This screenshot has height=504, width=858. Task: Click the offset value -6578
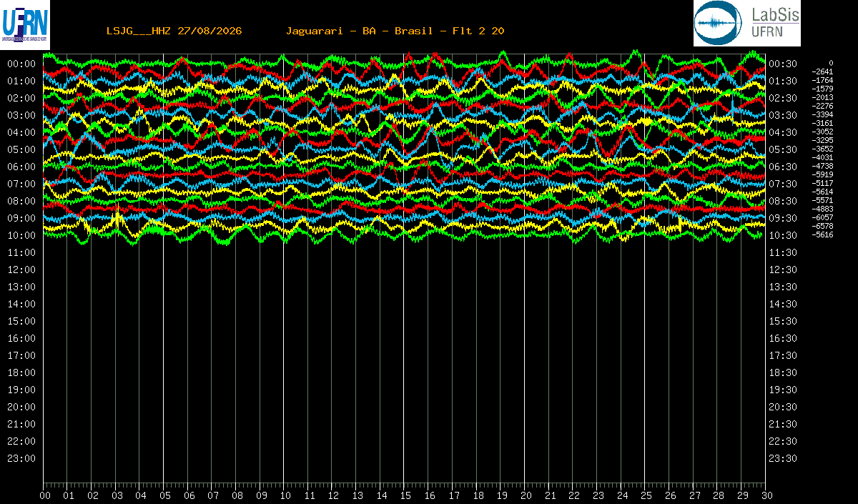coord(823,226)
